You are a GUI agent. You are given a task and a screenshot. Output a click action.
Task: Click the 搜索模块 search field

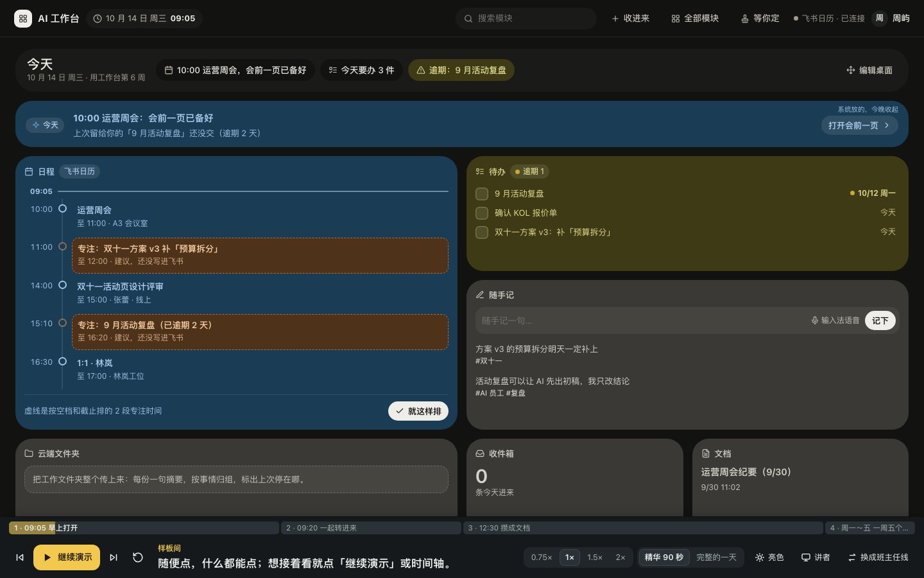(526, 19)
